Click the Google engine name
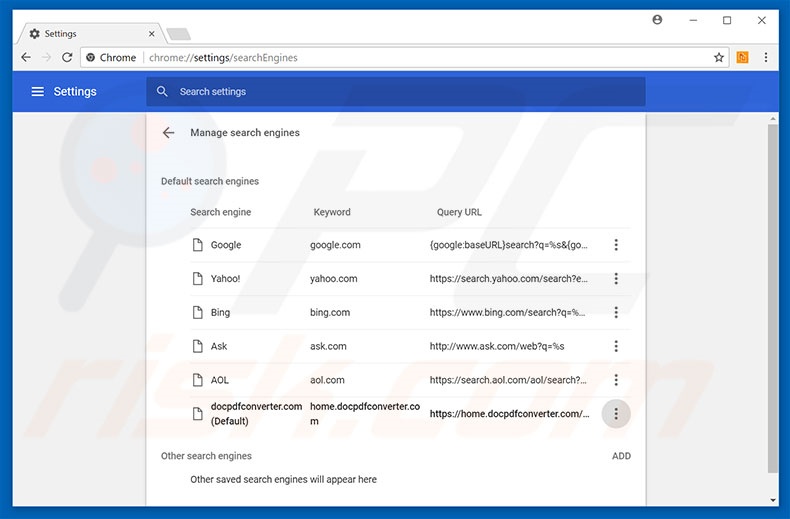Screen dimensions: 790x519 coord(226,245)
